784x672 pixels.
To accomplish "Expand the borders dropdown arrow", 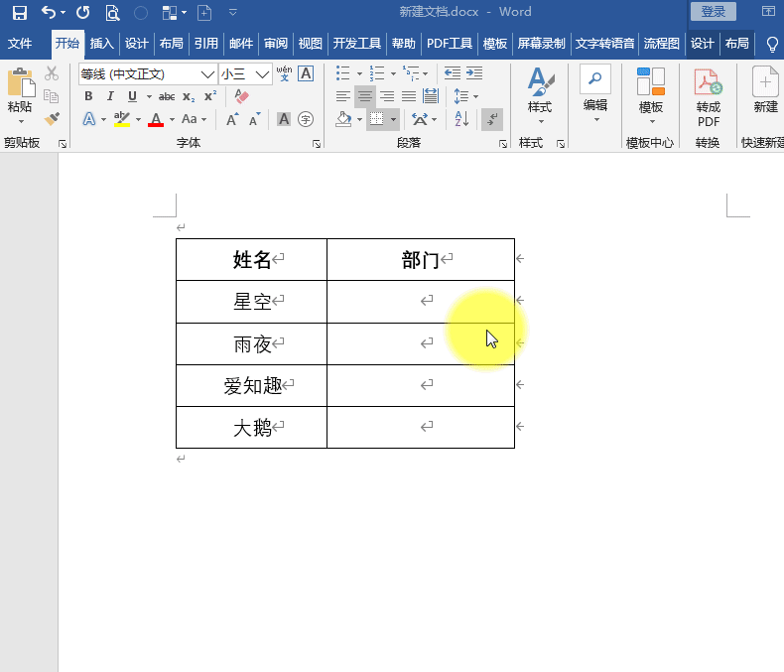I will pos(394,119).
